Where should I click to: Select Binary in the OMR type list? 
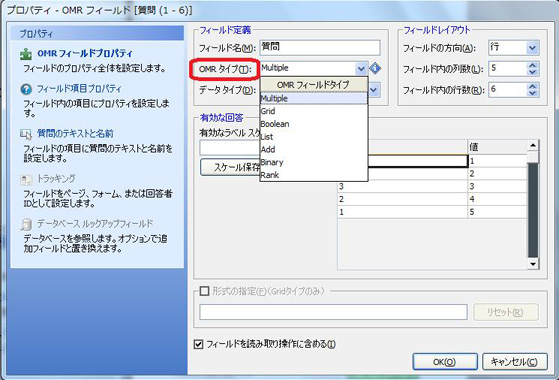314,163
